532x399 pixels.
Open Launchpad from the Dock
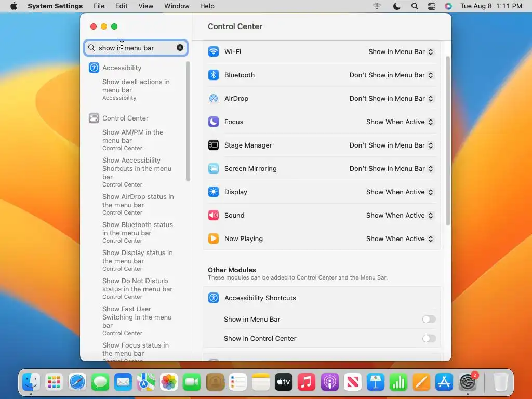click(x=54, y=382)
